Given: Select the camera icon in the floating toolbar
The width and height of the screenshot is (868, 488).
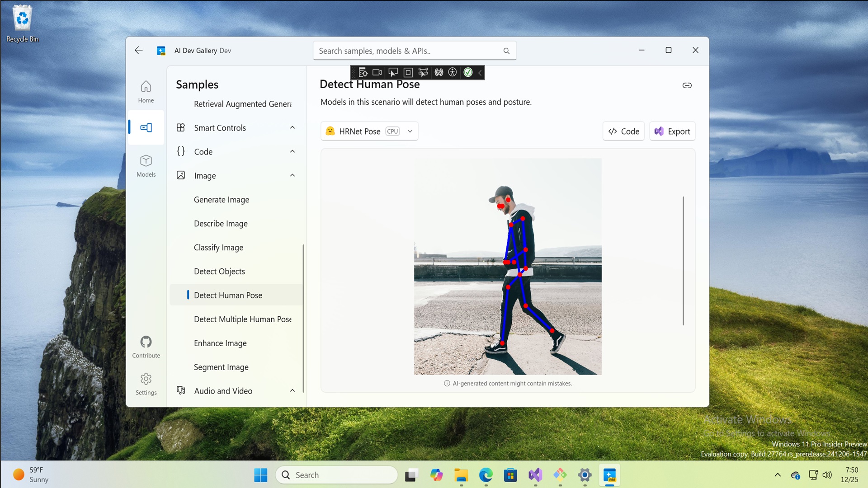Looking at the screenshot, I should (x=377, y=72).
